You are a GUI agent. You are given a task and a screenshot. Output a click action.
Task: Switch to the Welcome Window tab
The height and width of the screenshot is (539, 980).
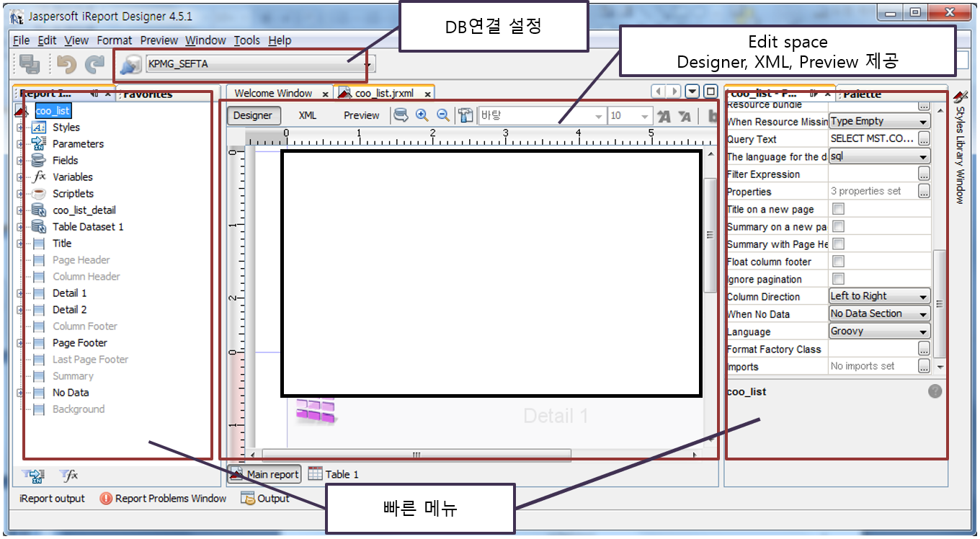(273, 93)
